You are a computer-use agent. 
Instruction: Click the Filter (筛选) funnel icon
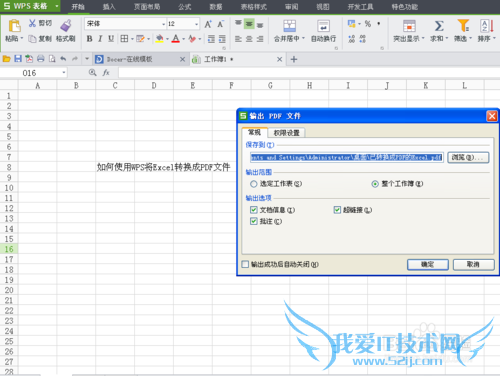pos(463,26)
